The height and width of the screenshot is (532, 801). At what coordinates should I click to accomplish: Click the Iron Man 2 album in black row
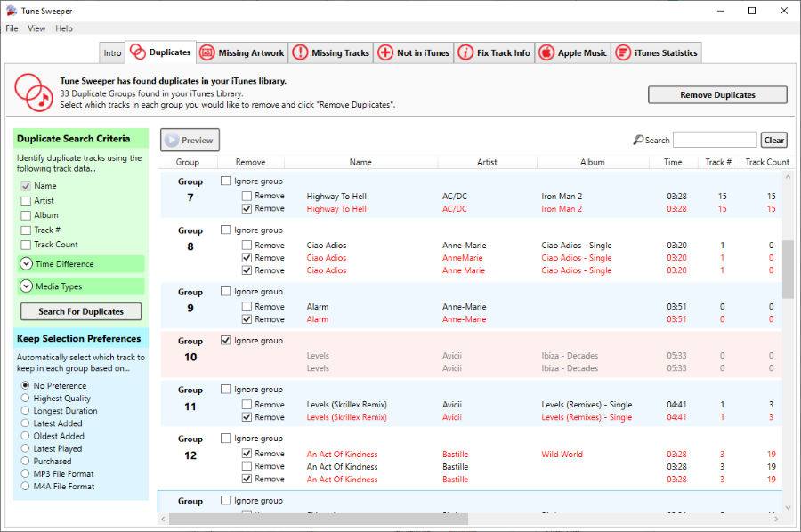point(562,196)
